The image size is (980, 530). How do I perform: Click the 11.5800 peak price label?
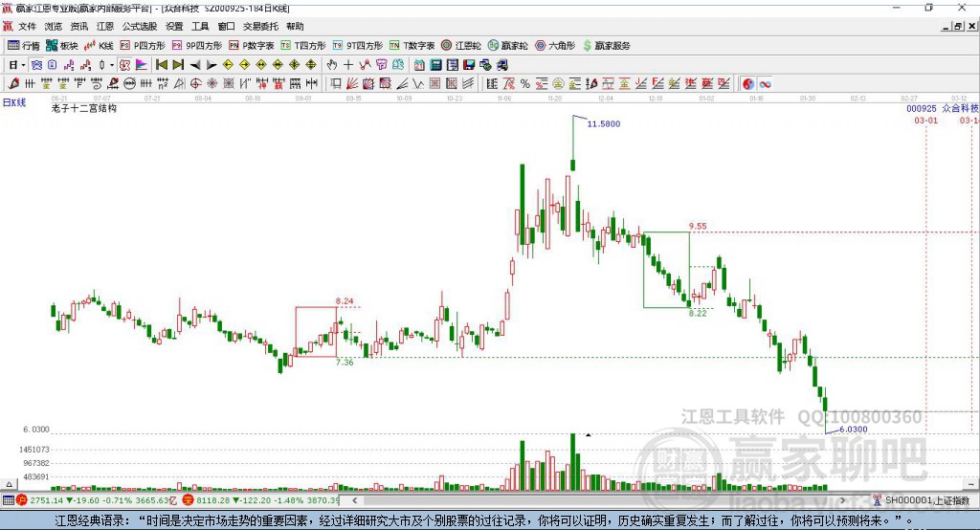coord(604,123)
